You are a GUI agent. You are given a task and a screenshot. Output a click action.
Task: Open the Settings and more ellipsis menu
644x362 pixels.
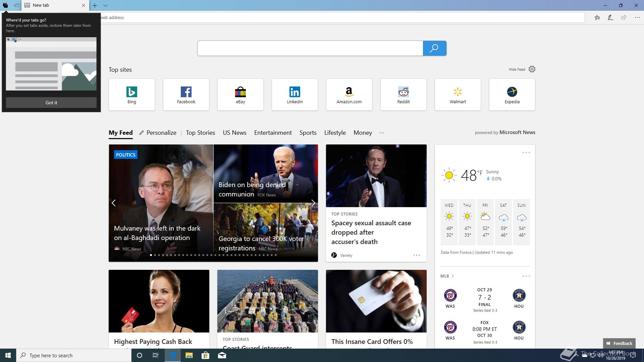[637, 17]
